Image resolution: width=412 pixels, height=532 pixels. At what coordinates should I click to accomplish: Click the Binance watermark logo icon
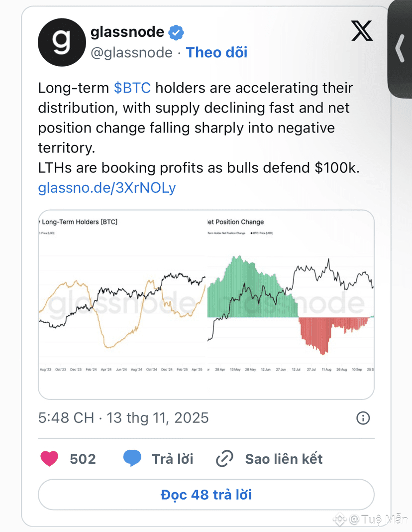tap(339, 520)
